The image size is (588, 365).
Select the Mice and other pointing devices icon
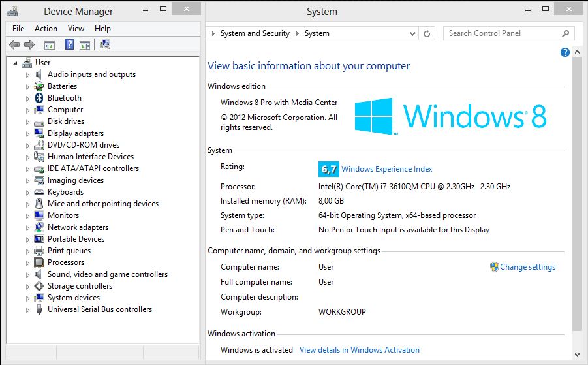[39, 204]
